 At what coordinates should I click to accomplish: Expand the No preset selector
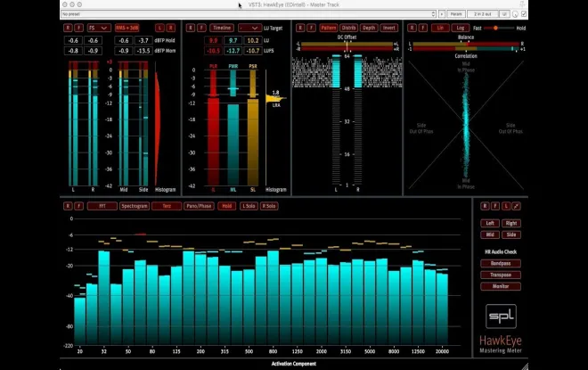[248, 14]
